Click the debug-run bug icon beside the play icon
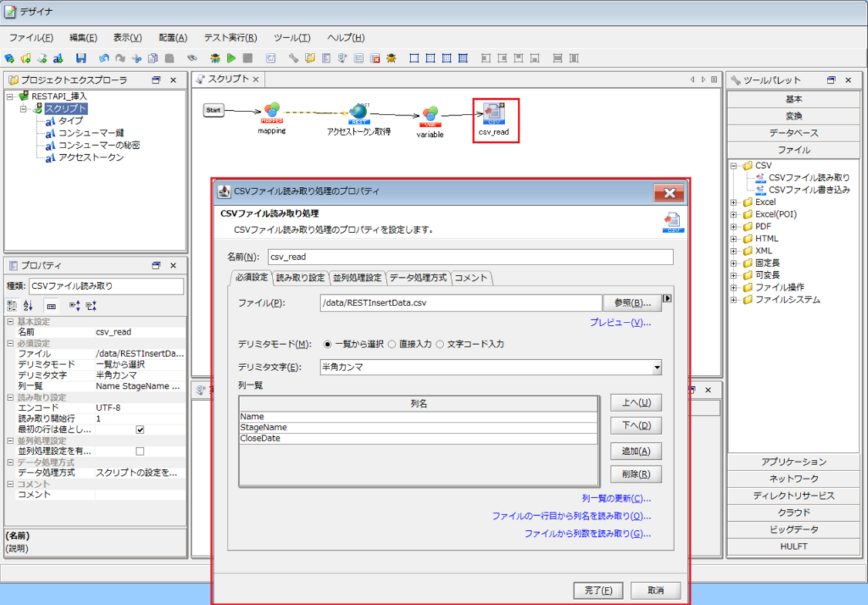This screenshot has height=605, width=868. [x=215, y=58]
